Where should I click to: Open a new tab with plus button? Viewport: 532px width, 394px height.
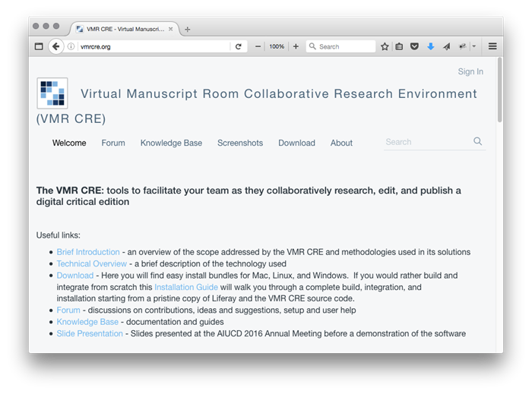point(188,29)
